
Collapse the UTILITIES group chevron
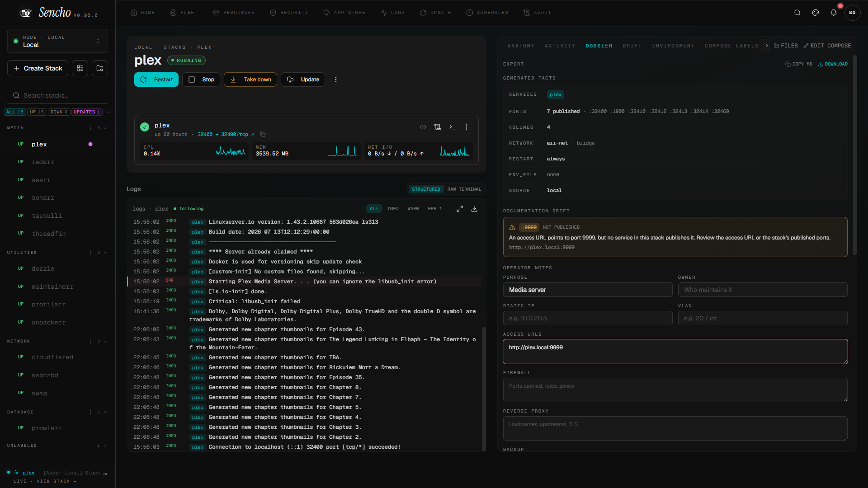(x=105, y=253)
